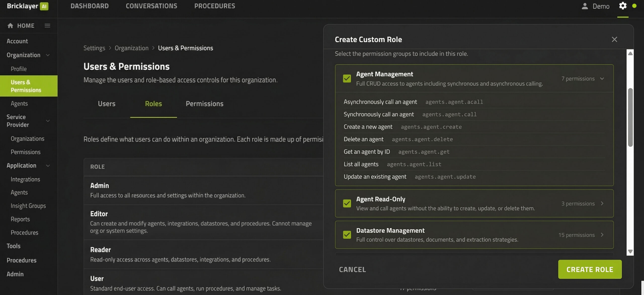Click the Demo user profile icon
Image resolution: width=644 pixels, height=295 pixels.
tap(585, 6)
